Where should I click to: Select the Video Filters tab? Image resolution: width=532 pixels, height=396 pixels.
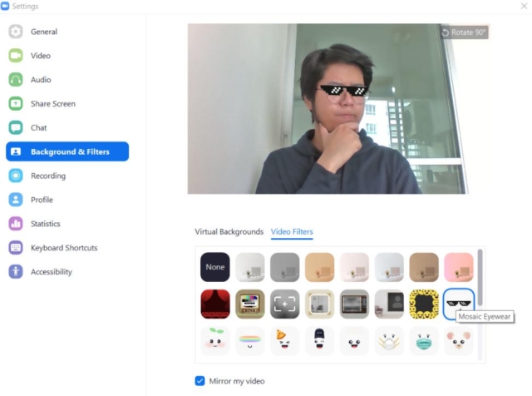tap(292, 232)
